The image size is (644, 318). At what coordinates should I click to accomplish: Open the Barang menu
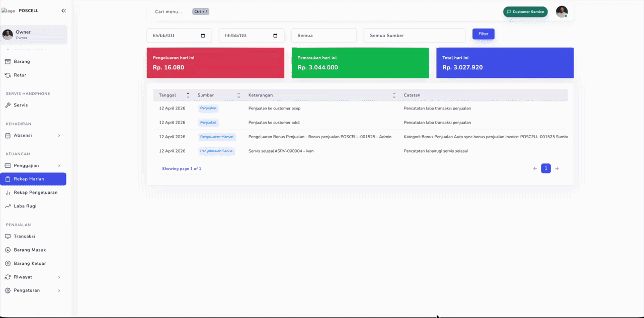(x=33, y=62)
